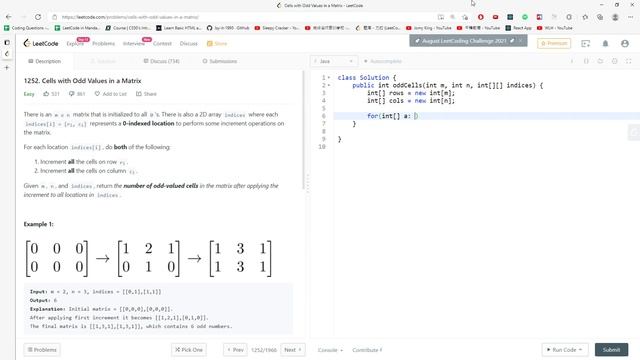Open the Problems list button

[x=42, y=350]
